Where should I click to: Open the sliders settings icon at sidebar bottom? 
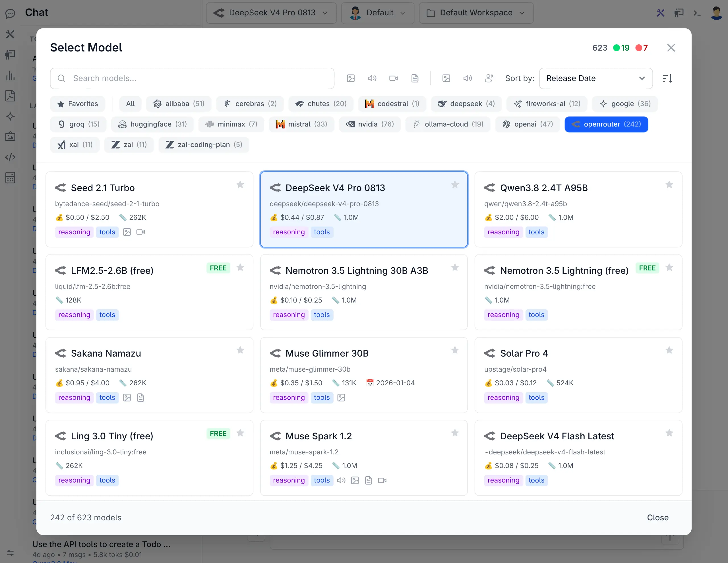coord(10,553)
